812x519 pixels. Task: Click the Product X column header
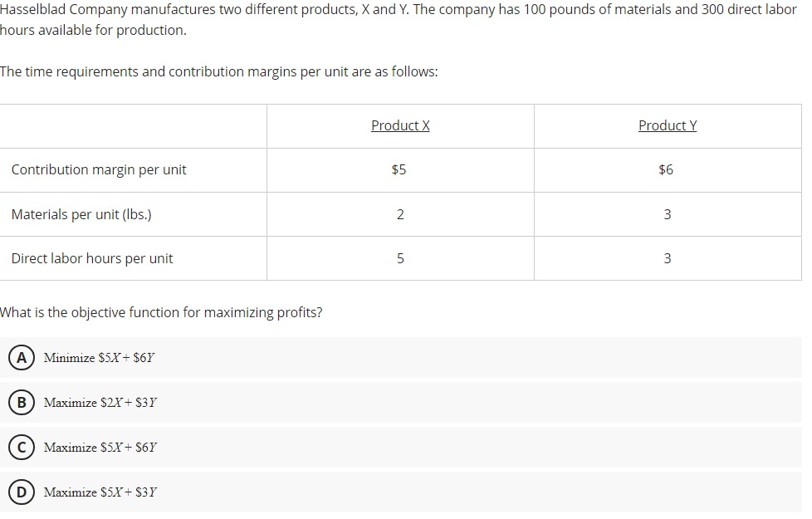tap(400, 125)
